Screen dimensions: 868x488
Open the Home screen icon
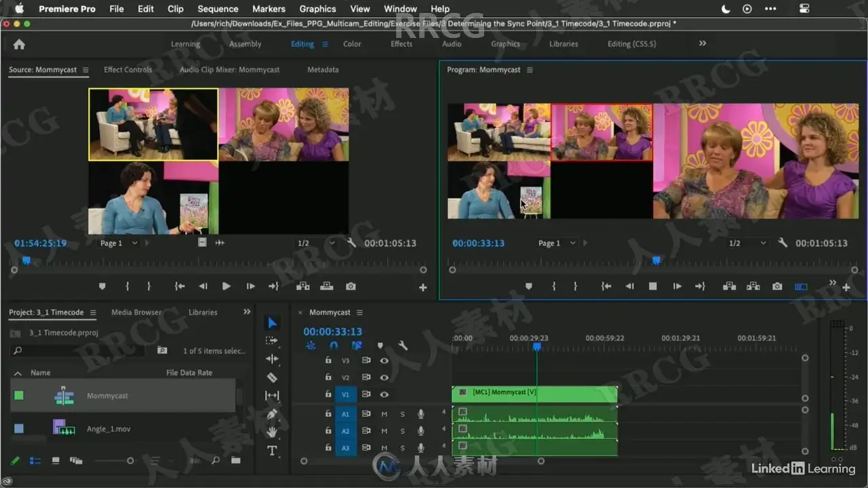pyautogui.click(x=19, y=44)
